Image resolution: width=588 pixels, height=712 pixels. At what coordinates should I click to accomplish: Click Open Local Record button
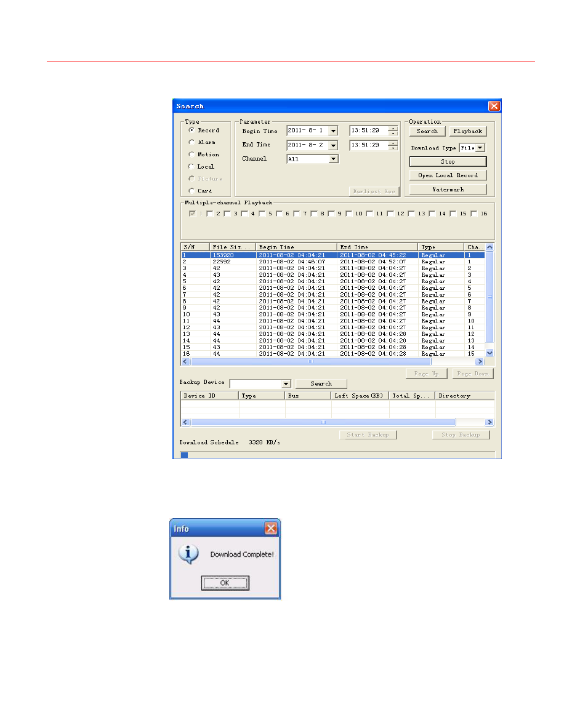point(448,175)
